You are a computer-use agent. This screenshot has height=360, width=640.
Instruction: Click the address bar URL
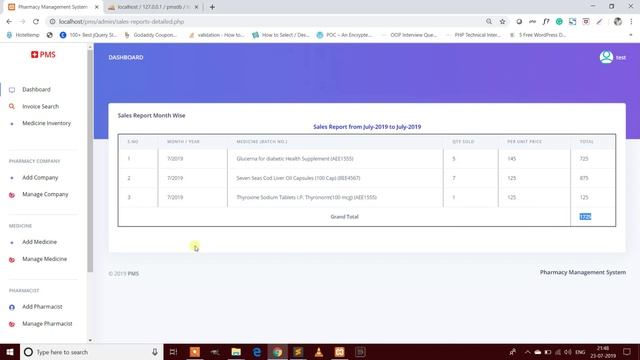point(121,22)
